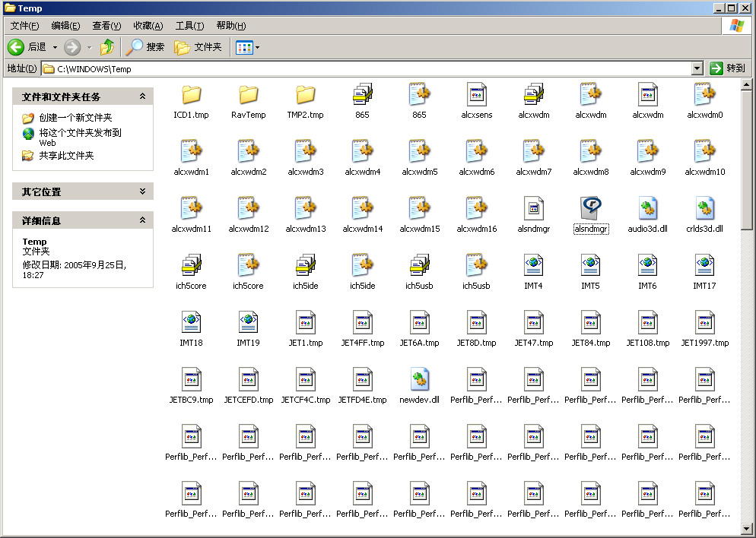Open Back button history dropdown arrow
756x538 pixels.
(x=54, y=47)
